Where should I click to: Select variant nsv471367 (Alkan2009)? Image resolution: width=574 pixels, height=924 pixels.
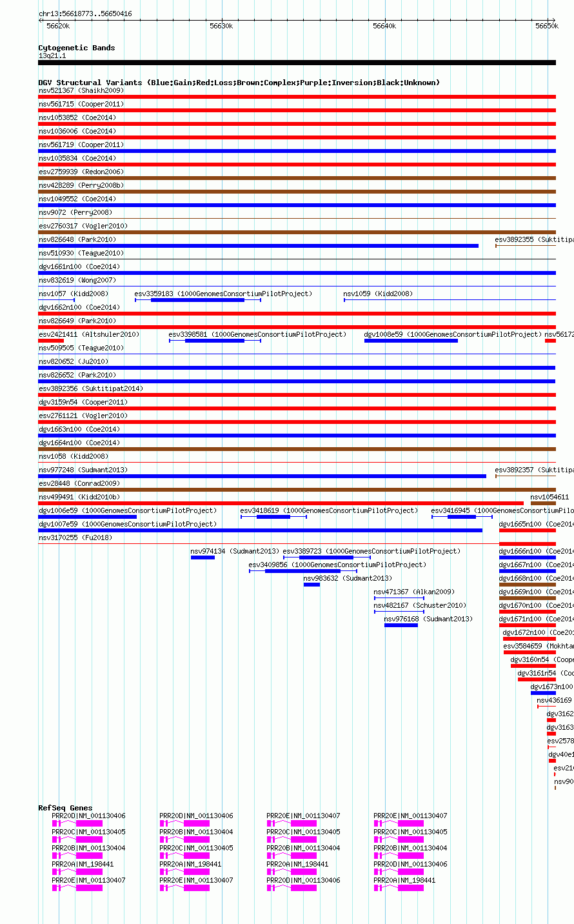(414, 592)
